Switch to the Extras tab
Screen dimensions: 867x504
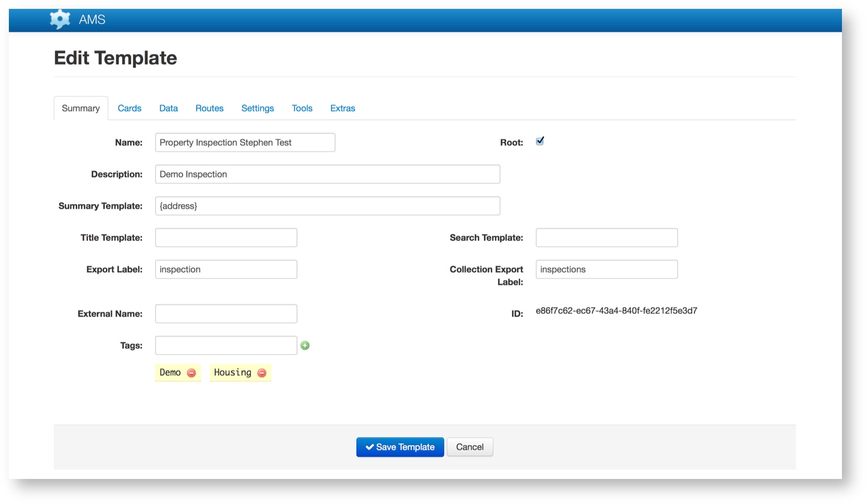click(x=342, y=109)
